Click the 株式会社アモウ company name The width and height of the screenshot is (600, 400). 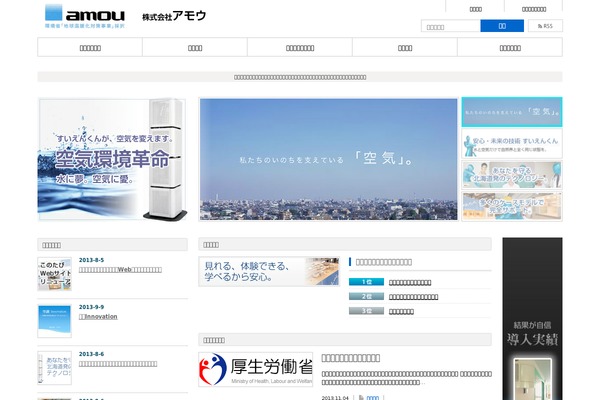tap(174, 16)
